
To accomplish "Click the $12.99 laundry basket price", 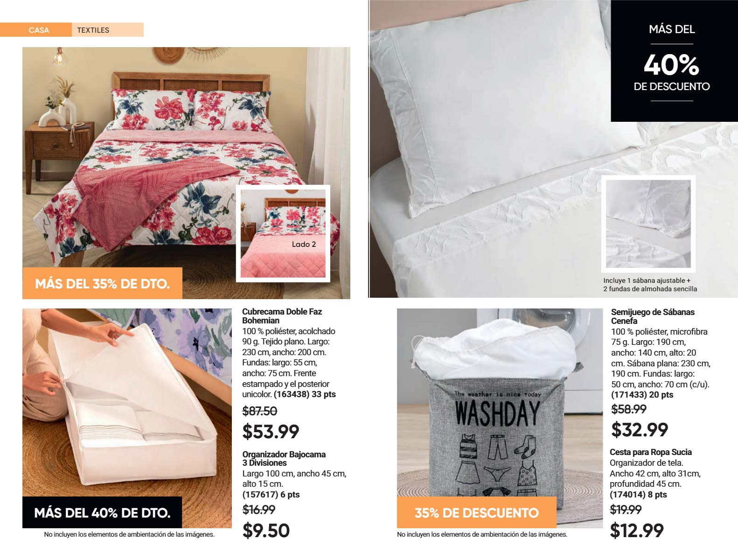I will [637, 530].
